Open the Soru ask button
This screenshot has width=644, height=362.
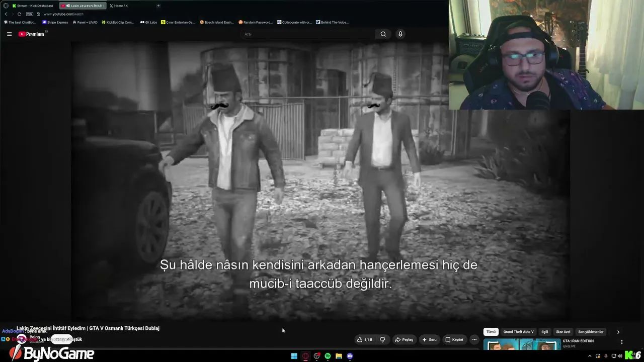click(429, 340)
